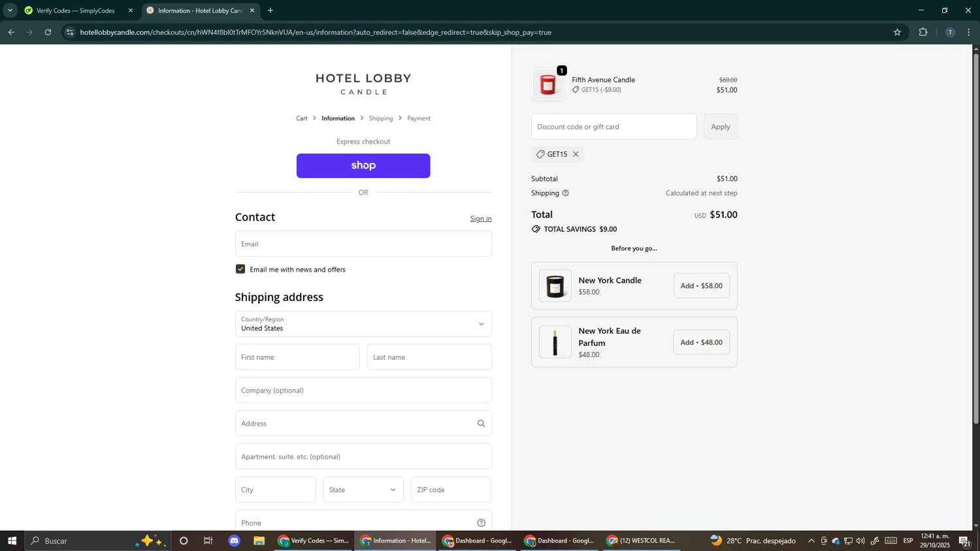Click the ESP language indicator
This screenshot has width=980, height=551.
[908, 541]
